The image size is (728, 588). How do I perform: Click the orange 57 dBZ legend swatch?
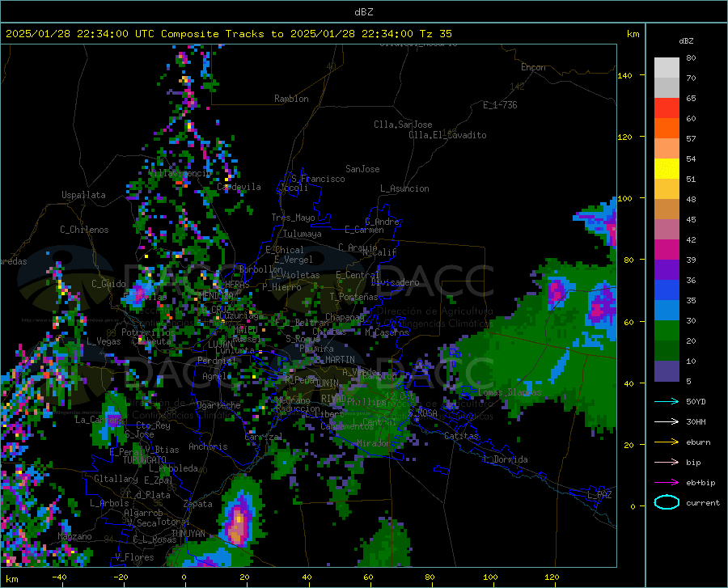(667, 129)
